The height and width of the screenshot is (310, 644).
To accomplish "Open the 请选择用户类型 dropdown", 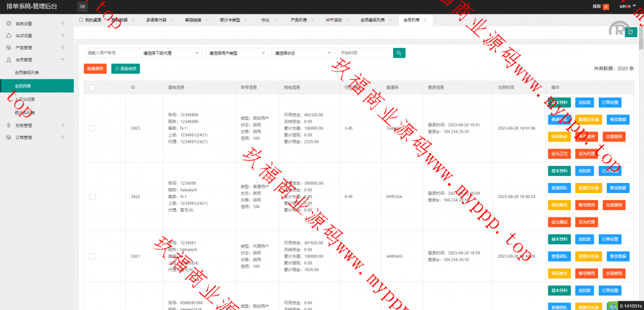I will coord(236,53).
